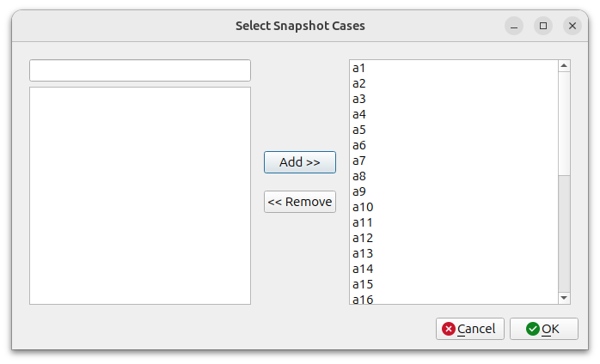Click the scrollbar down arrow
600x364 pixels.
tap(564, 298)
